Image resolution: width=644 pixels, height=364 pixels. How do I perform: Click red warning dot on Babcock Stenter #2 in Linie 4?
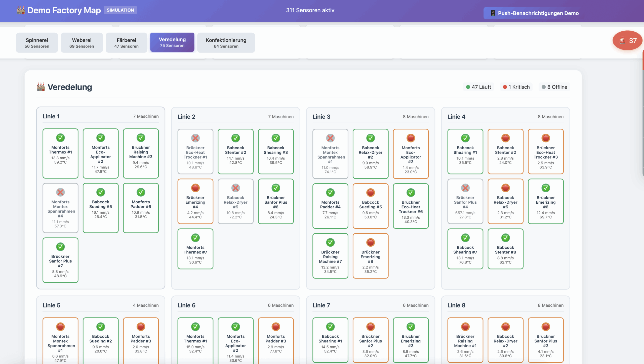[506, 138]
